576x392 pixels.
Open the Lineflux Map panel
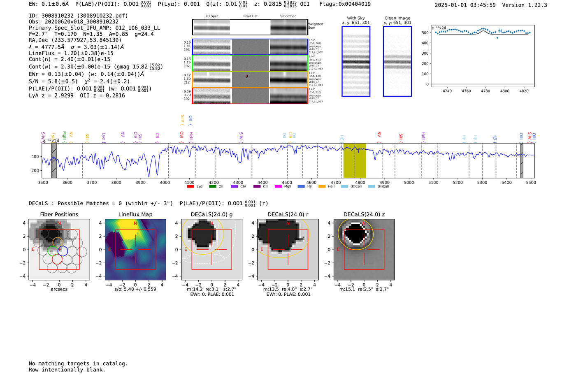point(135,249)
